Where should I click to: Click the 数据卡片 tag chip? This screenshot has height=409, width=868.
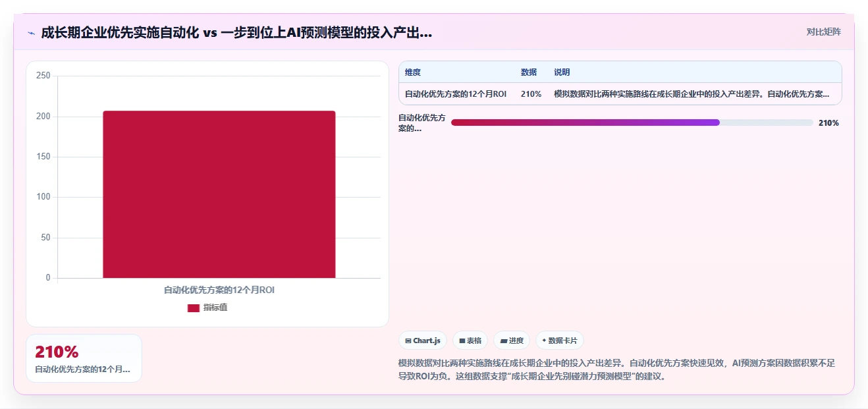[x=560, y=341]
